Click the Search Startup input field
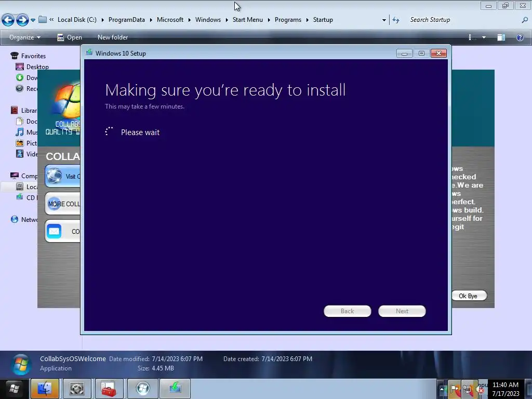Image resolution: width=532 pixels, height=399 pixels. pyautogui.click(x=463, y=20)
